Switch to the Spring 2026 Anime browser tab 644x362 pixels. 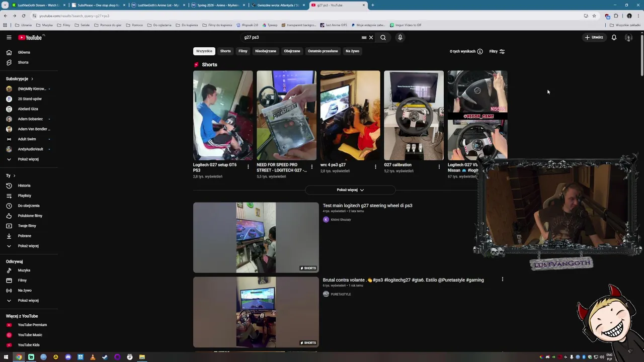click(x=218, y=5)
